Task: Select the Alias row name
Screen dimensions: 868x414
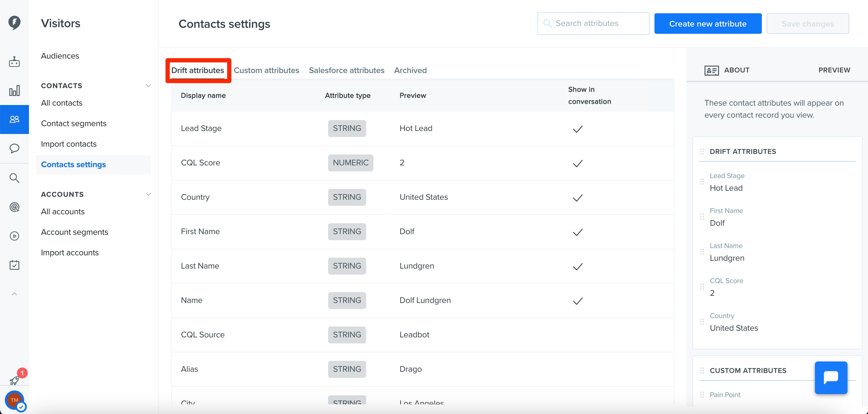Action: click(x=189, y=369)
